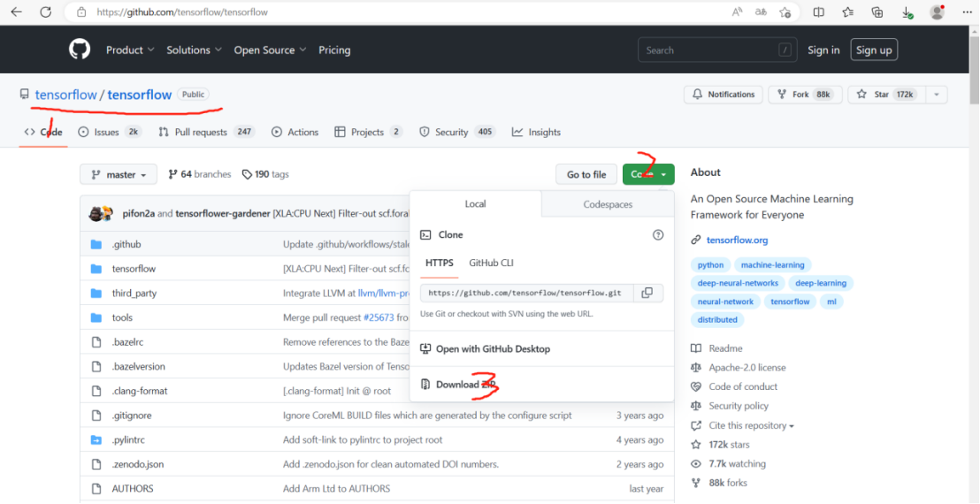980x504 pixels.
Task: Switch to the Issues tab
Action: click(x=110, y=132)
